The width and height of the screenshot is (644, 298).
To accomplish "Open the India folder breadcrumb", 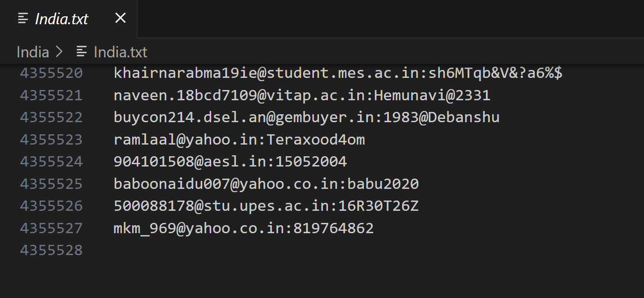I will [x=33, y=52].
